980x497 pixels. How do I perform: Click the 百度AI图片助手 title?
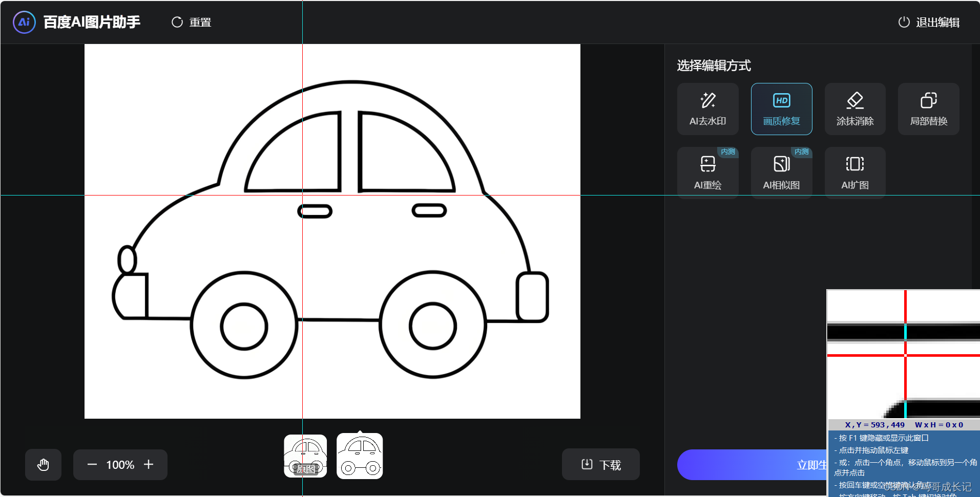92,22
